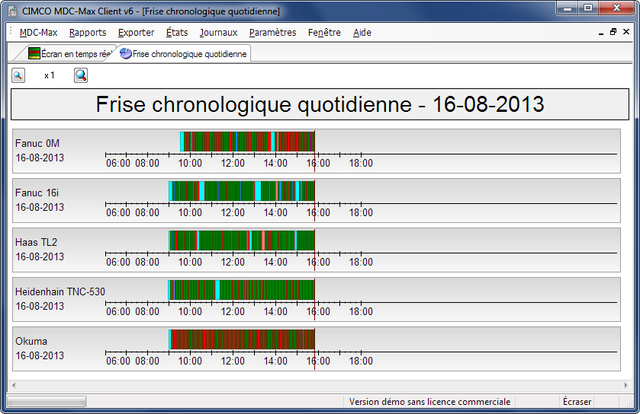Click the Haas TL2 machine label
Viewport: 640px width, 414px height.
click(36, 242)
